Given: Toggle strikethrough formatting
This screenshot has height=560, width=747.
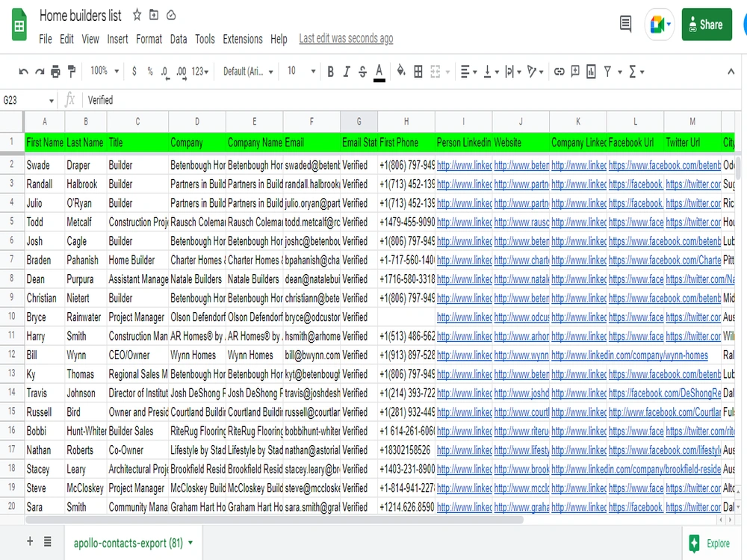Looking at the screenshot, I should [x=362, y=72].
